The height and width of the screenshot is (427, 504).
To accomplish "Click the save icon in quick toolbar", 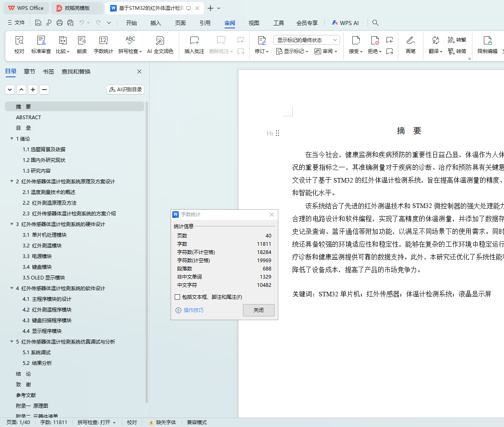I will pos(38,23).
